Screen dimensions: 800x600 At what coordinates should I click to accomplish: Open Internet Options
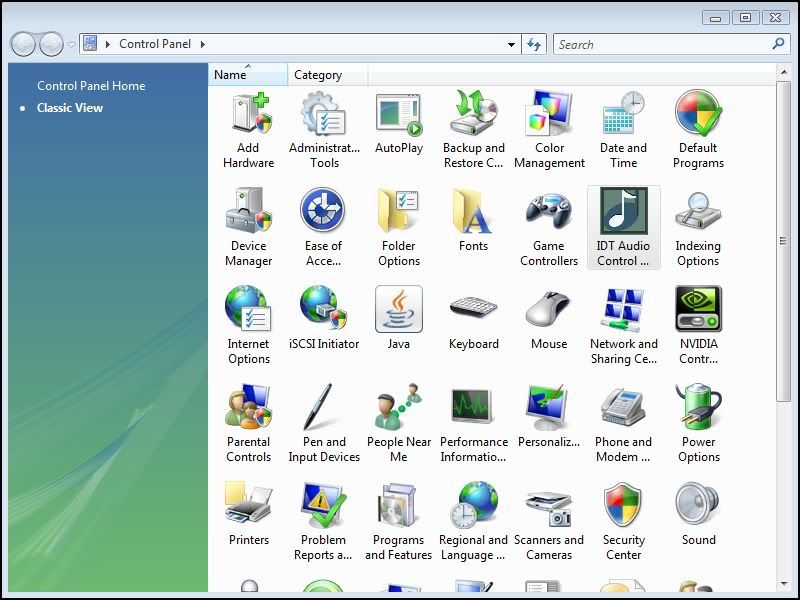248,326
